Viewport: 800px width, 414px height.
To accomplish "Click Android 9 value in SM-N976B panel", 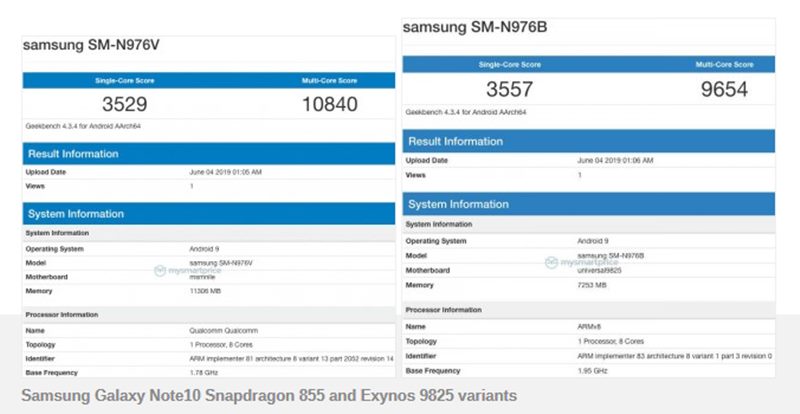I will click(593, 241).
